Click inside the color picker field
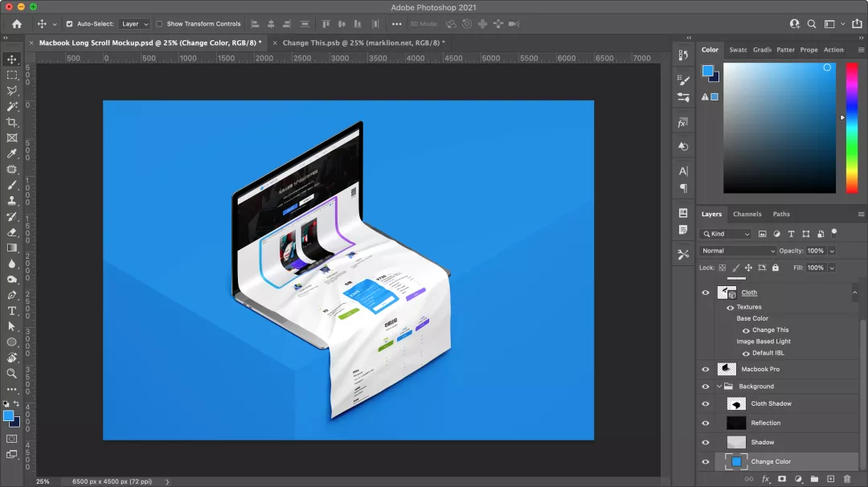 [x=780, y=129]
